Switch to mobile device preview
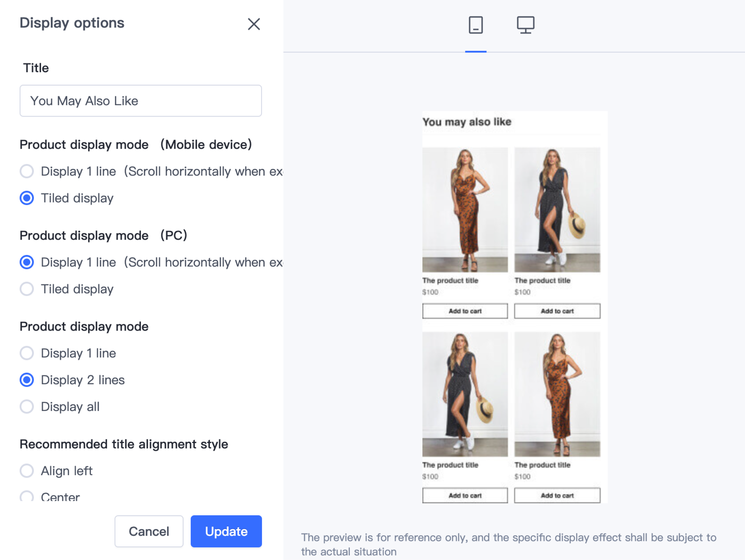 click(x=476, y=25)
